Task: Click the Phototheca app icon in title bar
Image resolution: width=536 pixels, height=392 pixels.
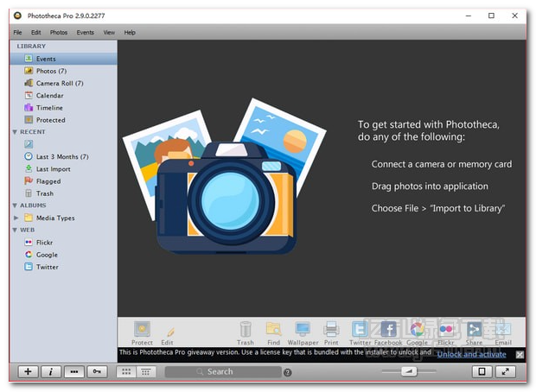Action: coord(17,16)
